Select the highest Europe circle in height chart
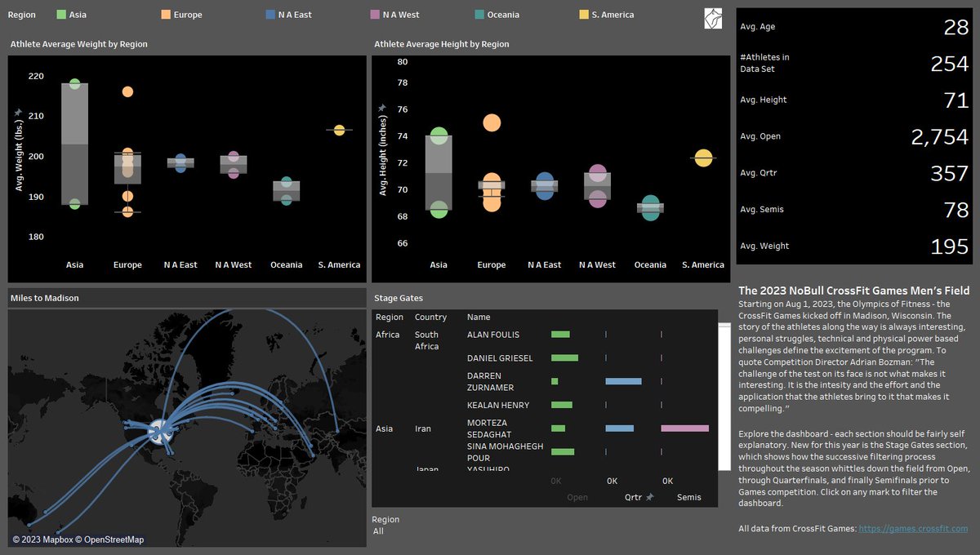Image resolution: width=980 pixels, height=555 pixels. click(x=492, y=123)
